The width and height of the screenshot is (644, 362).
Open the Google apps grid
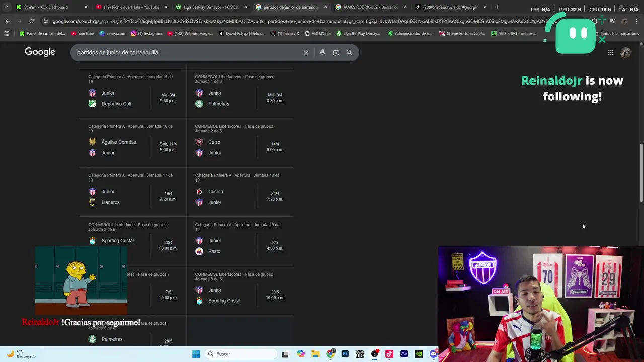click(611, 52)
